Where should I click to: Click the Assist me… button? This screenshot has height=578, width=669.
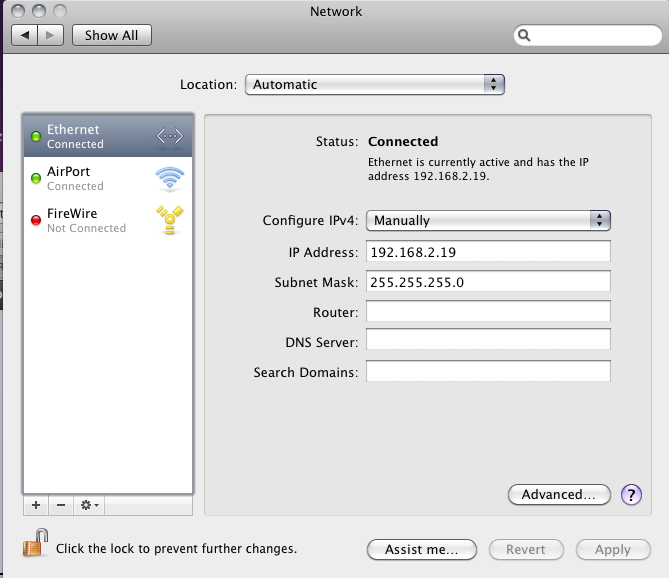point(422,549)
